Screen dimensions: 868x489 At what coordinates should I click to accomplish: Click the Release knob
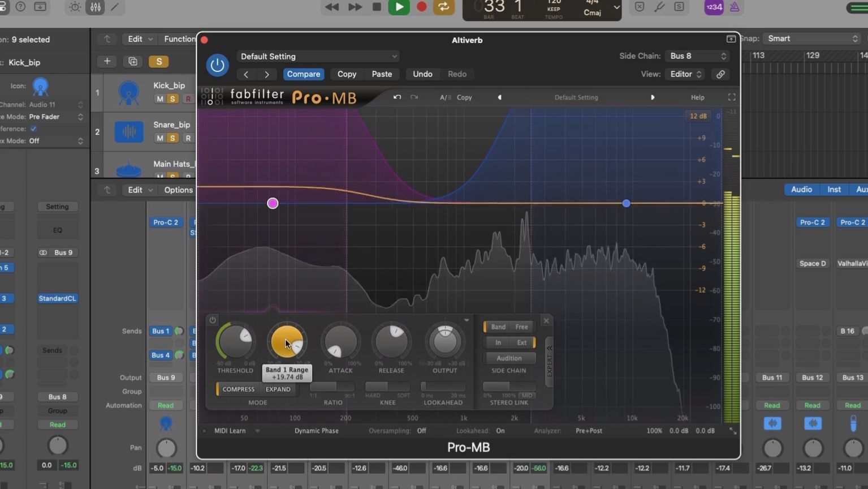point(391,341)
